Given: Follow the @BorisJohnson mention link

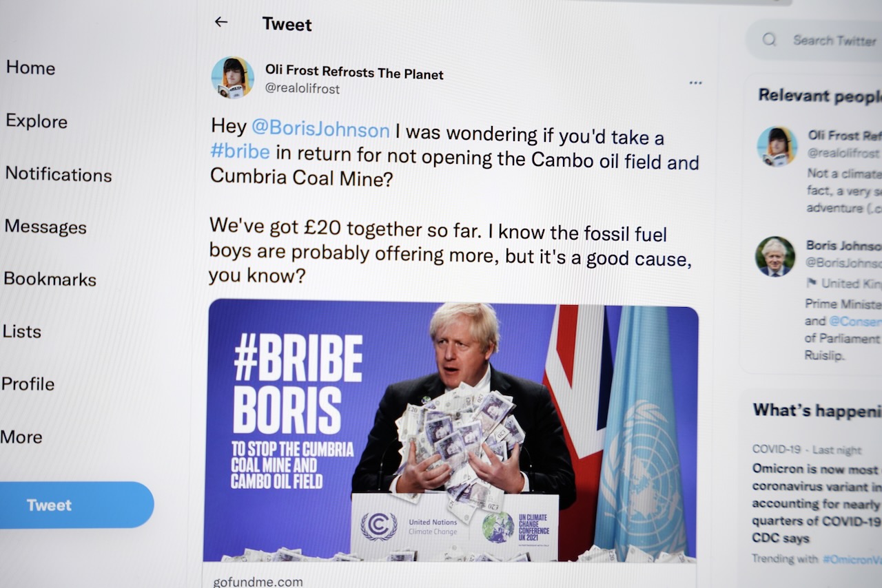Looking at the screenshot, I should (x=320, y=129).
